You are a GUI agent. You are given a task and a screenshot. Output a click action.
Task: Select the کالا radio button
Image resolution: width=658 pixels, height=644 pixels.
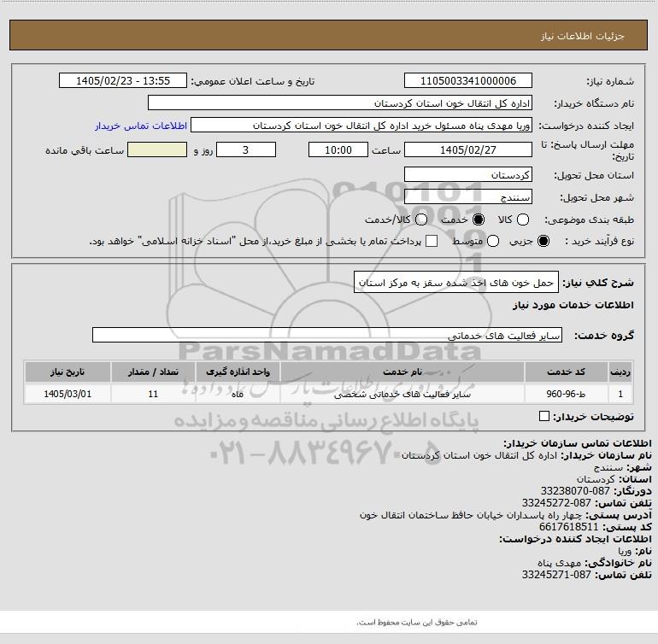pos(522,220)
